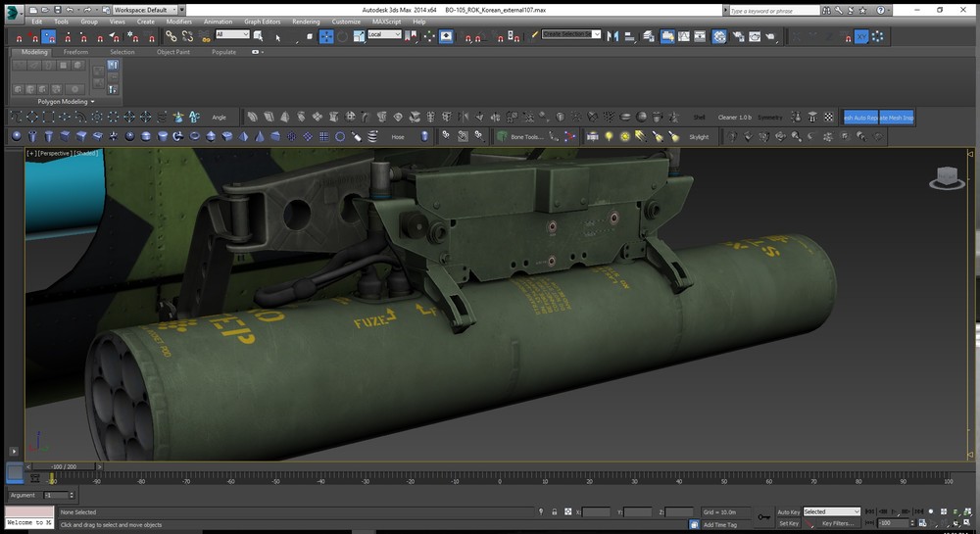Click the Hose object button
The height and width of the screenshot is (534, 980).
coord(398,137)
